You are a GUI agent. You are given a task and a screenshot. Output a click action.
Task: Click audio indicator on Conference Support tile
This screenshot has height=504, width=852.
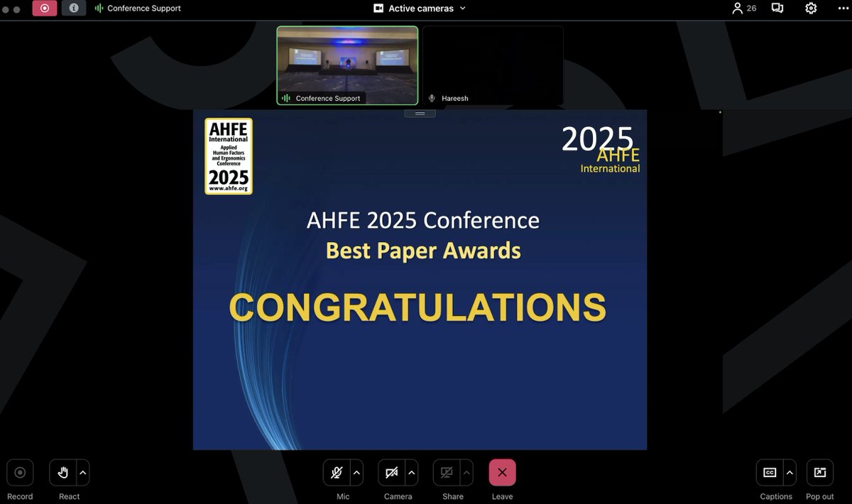286,98
